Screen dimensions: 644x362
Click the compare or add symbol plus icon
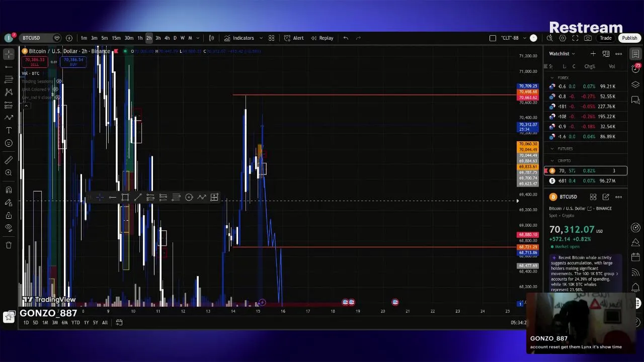(69, 38)
